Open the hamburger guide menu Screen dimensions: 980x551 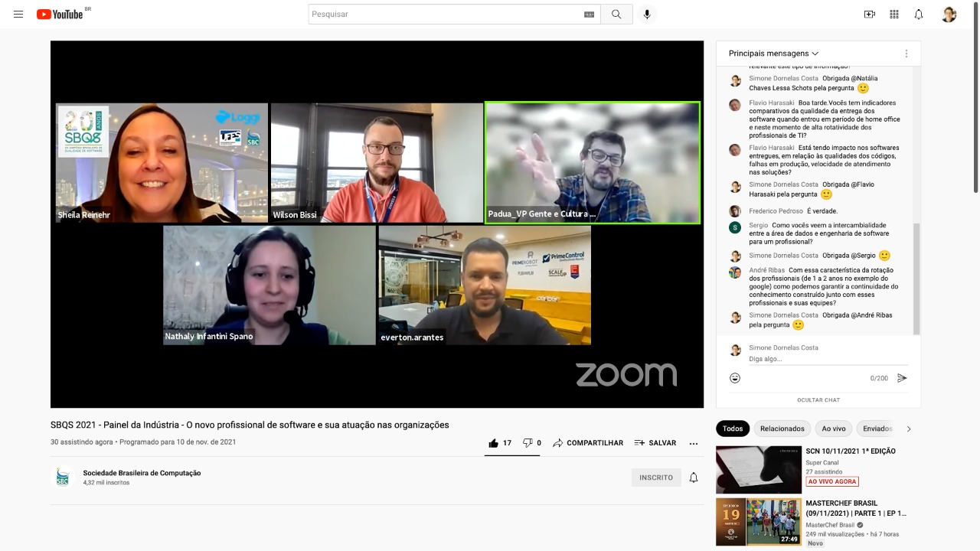[x=18, y=15]
